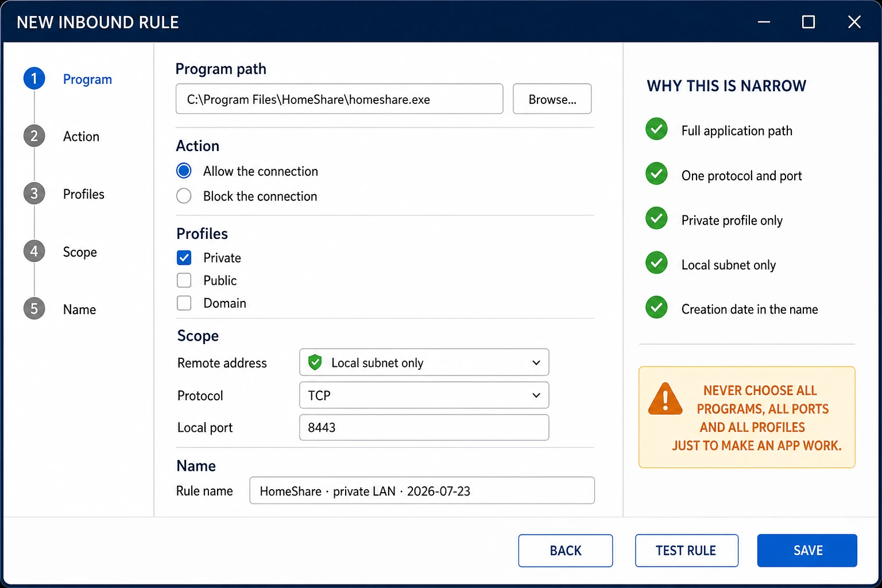This screenshot has width=882, height=588.
Task: Click the Browse... button
Action: click(x=552, y=99)
